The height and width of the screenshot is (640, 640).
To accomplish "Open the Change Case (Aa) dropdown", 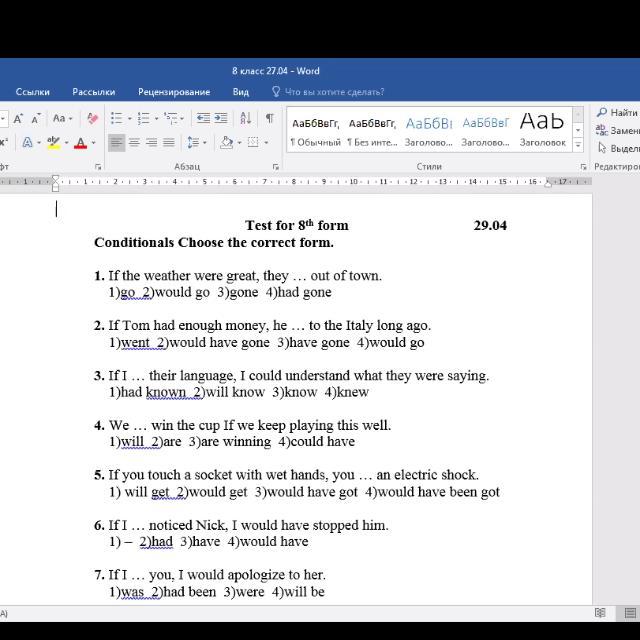I will click(x=62, y=118).
